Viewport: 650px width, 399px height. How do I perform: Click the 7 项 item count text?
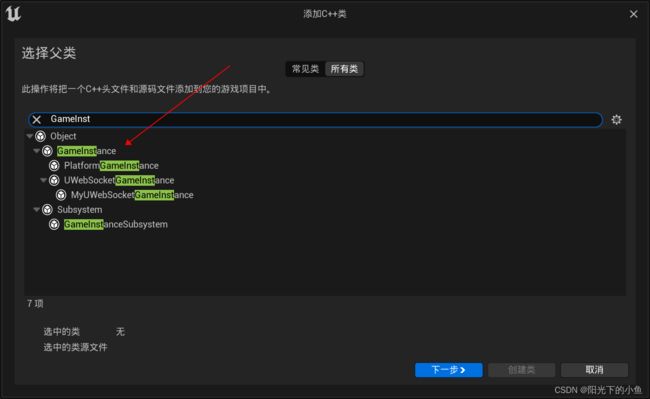(35, 304)
